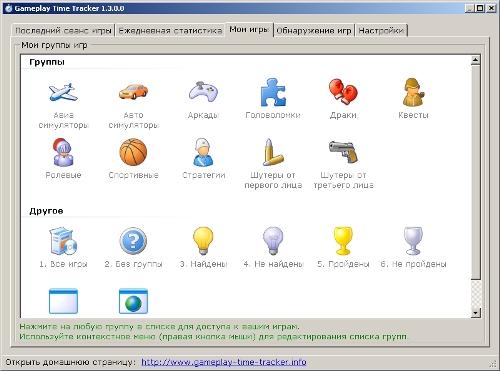500x371 pixels.
Task: Select 5. Пройдены gold trophy icon
Action: (x=343, y=241)
